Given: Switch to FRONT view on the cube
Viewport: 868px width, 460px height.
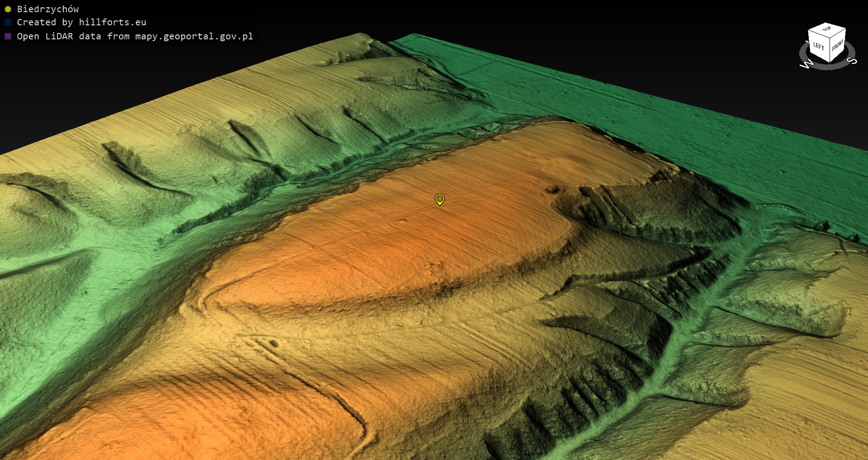Looking at the screenshot, I should 838,45.
